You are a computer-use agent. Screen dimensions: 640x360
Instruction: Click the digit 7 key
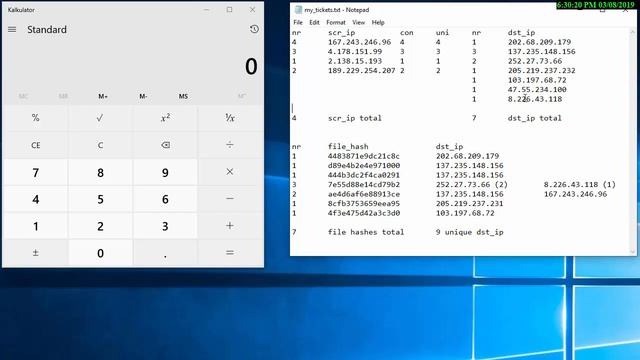tap(36, 173)
